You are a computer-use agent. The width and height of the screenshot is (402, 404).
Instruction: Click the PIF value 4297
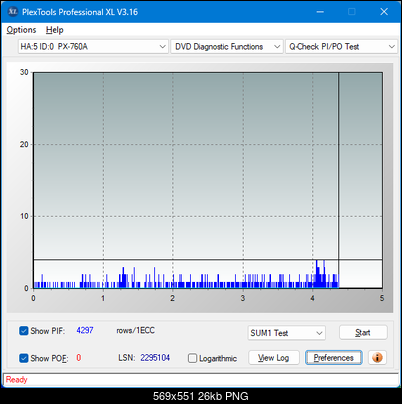click(x=85, y=330)
